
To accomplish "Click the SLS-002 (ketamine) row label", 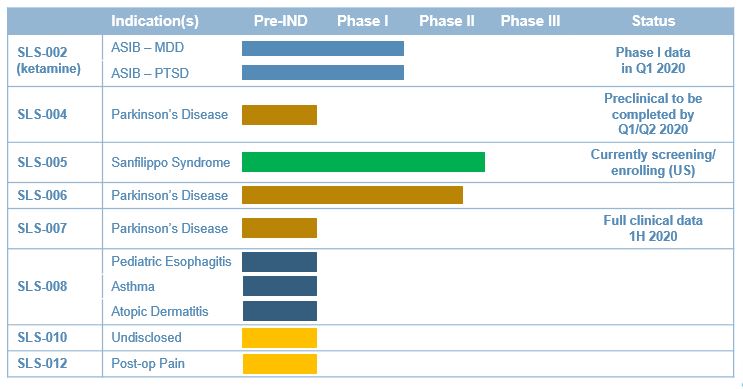I will [49, 60].
